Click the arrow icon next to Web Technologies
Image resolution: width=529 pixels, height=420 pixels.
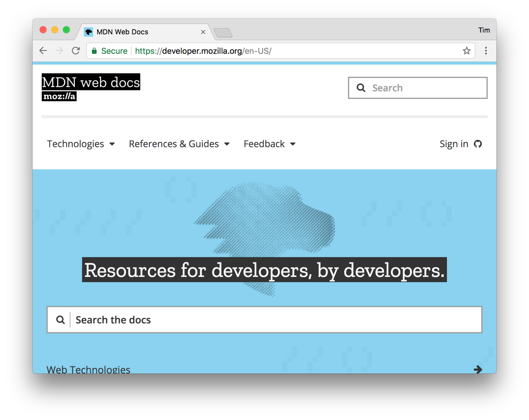coord(478,369)
